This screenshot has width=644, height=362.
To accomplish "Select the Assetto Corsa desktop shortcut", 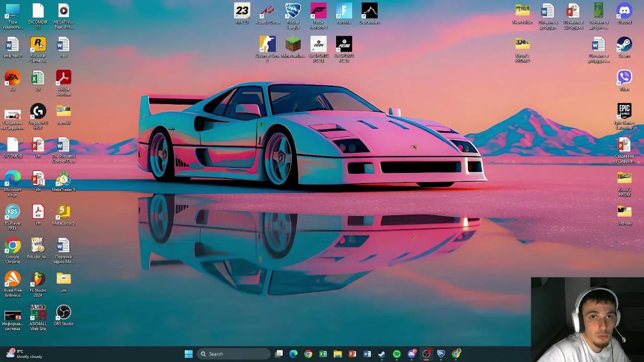I will pyautogui.click(x=268, y=14).
